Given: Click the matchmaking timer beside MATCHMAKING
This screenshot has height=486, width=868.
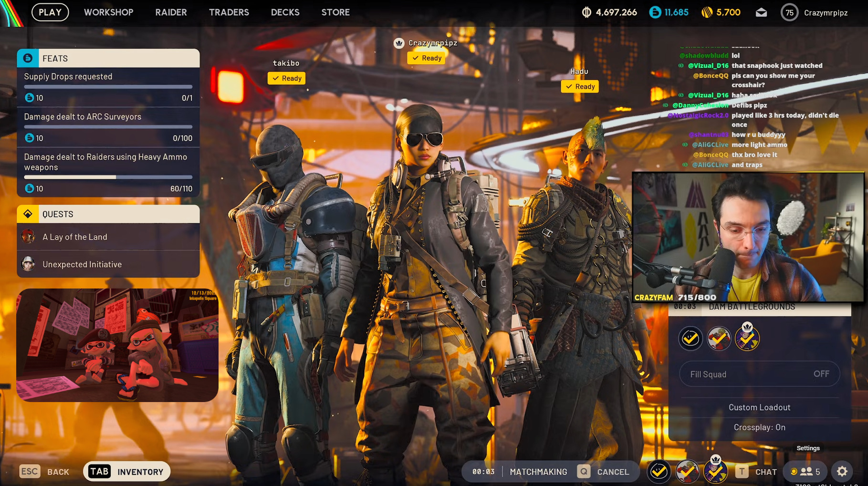Looking at the screenshot, I should click(483, 472).
